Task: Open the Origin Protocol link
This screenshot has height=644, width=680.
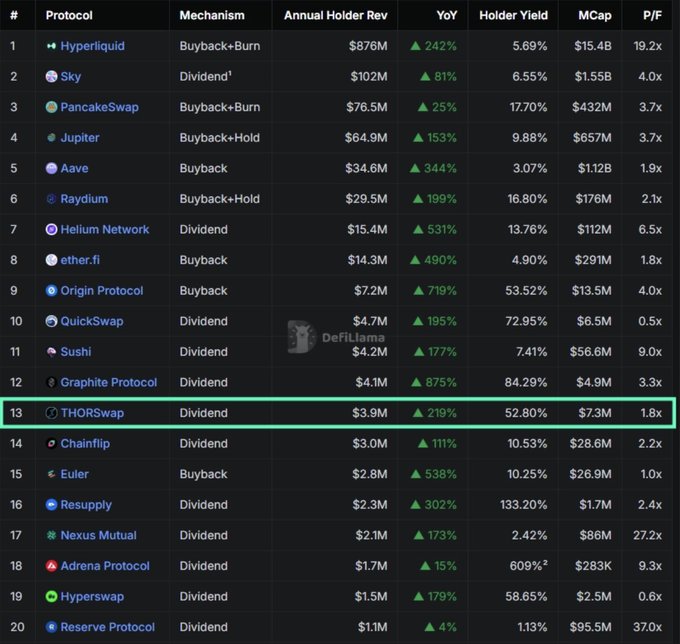Action: click(x=101, y=291)
